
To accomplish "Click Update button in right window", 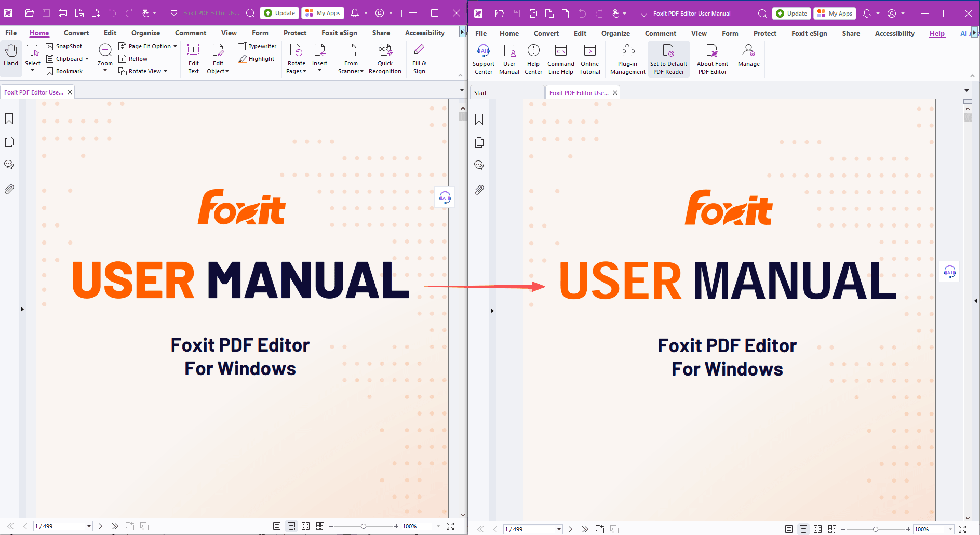I will coord(791,14).
